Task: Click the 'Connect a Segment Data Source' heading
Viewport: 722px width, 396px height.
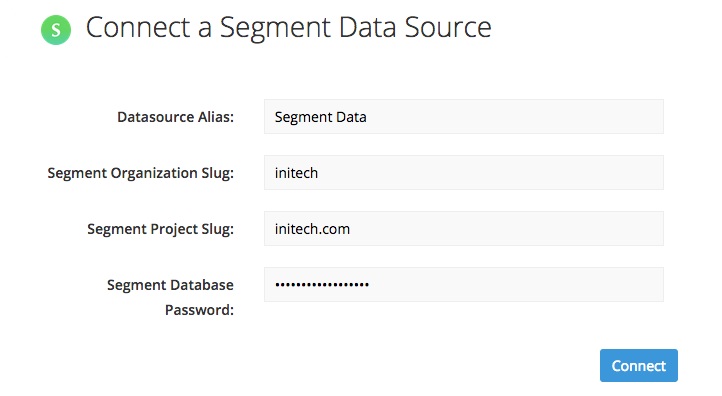Action: (289, 28)
